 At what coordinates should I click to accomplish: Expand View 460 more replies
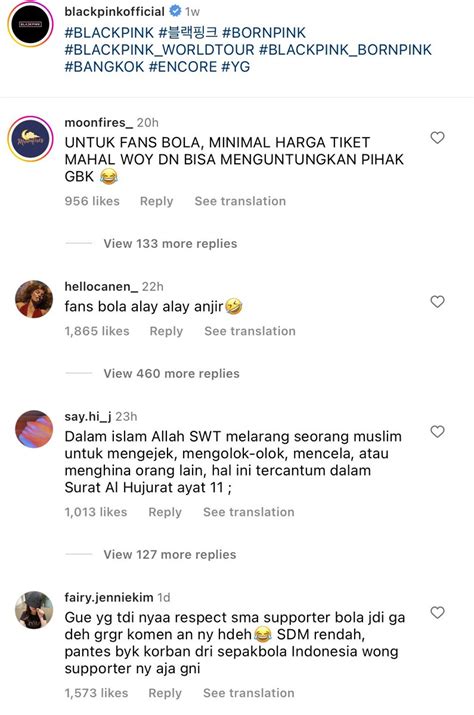171,373
